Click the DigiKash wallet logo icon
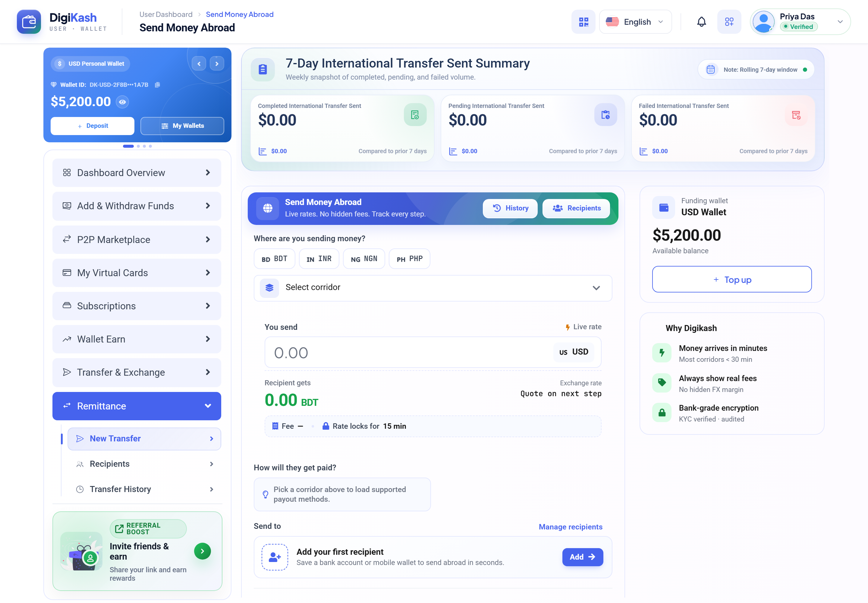This screenshot has height=603, width=868. pos(29,21)
